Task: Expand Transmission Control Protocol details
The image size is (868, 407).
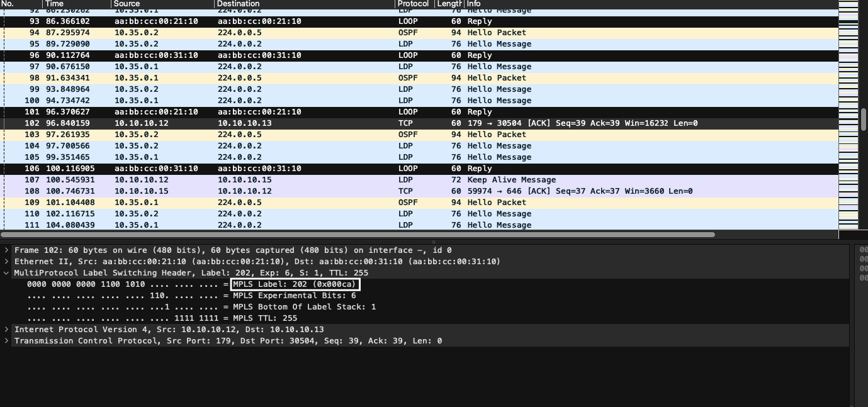Action: [6, 340]
